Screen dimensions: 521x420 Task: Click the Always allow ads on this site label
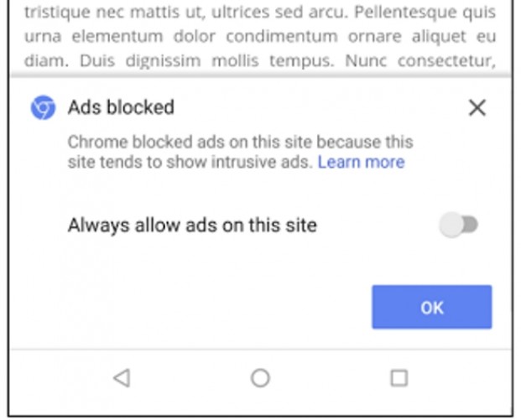click(x=192, y=226)
